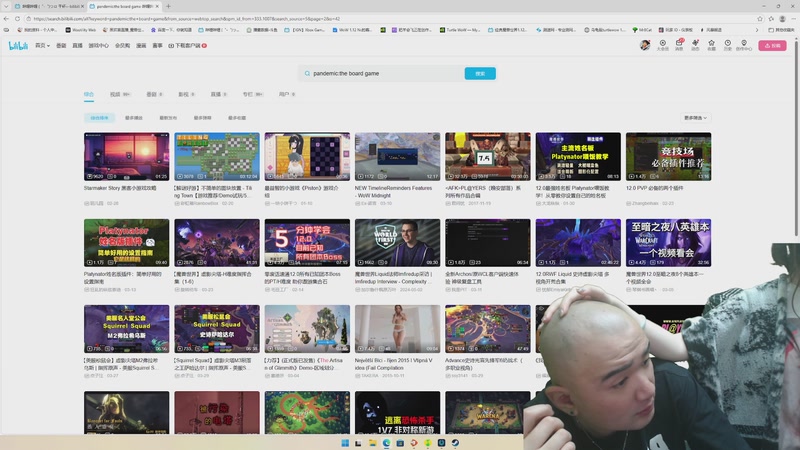Click the Advance 史诗 video title
Viewport: 800px width, 450px height.
484,363
